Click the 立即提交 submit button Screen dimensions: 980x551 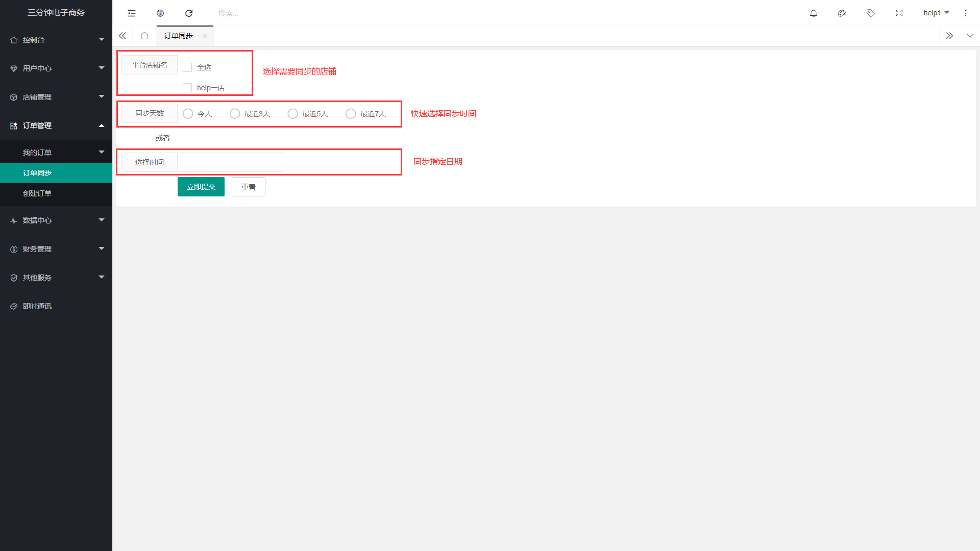point(201,187)
